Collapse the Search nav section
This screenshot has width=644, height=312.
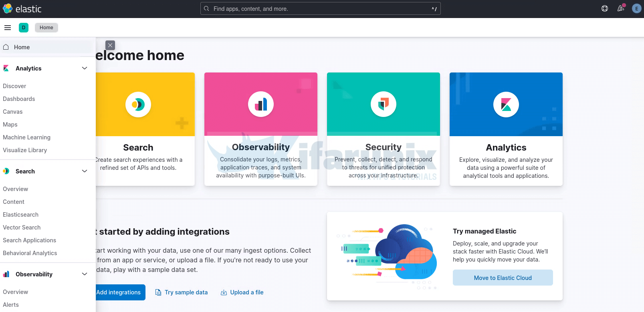[x=85, y=171]
